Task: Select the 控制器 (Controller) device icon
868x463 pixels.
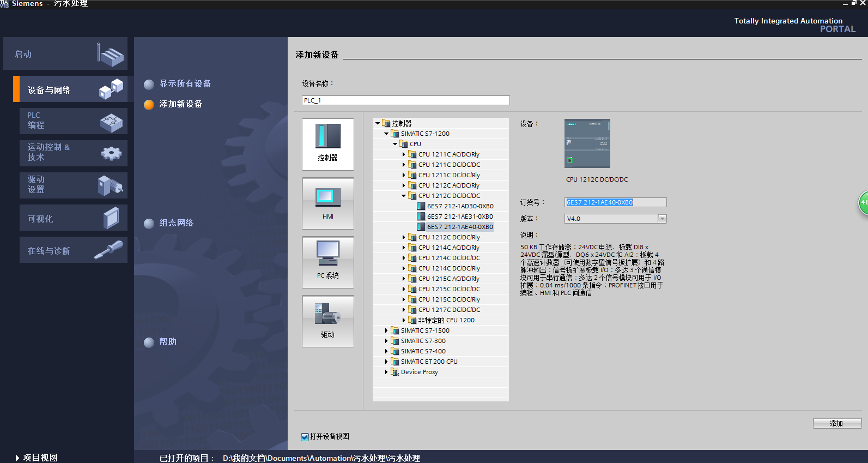Action: click(x=327, y=144)
